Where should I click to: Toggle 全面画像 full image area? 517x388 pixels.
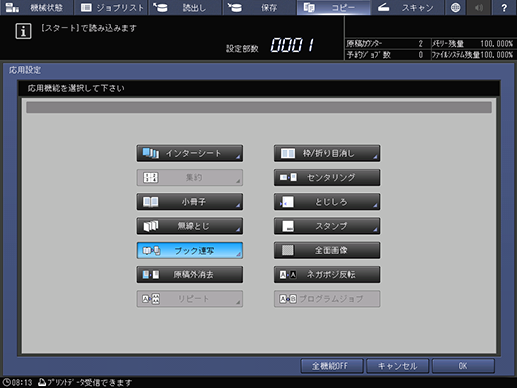tap(327, 251)
